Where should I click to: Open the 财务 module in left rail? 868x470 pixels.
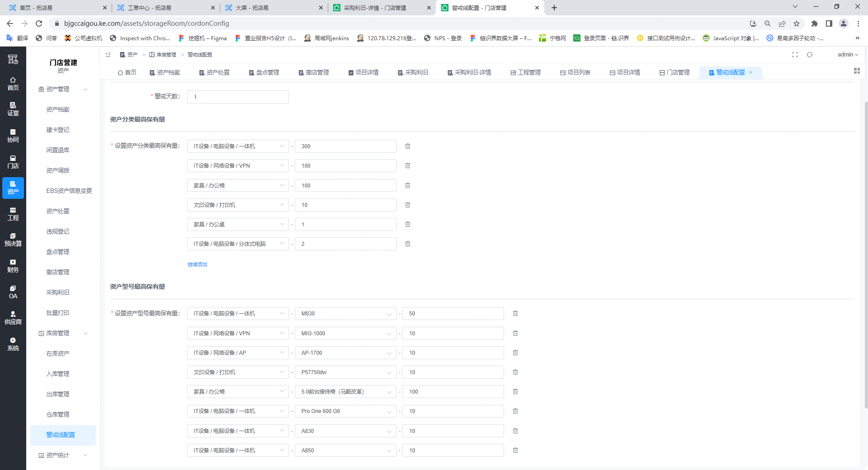click(13, 266)
